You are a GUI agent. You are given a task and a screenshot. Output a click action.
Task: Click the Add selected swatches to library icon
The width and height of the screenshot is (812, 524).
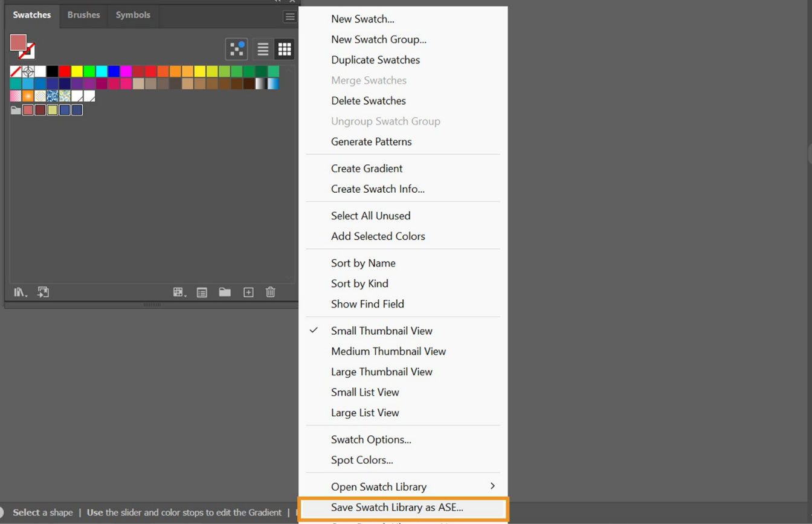(x=42, y=292)
